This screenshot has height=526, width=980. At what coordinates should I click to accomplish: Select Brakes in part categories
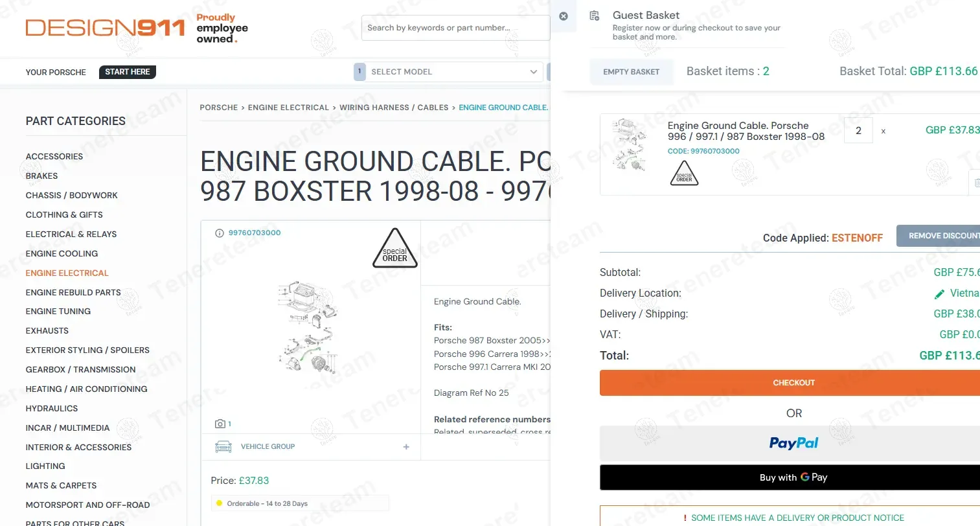pyautogui.click(x=41, y=176)
